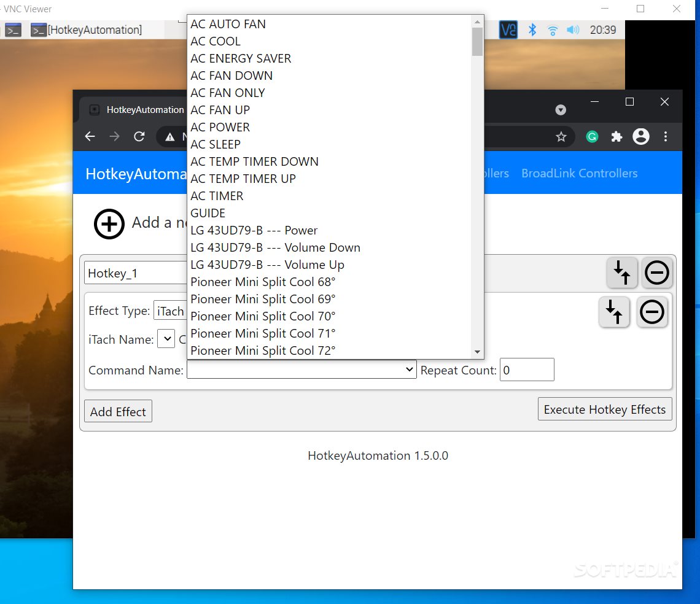Click the dropdown list scrollbar thumb

477,42
